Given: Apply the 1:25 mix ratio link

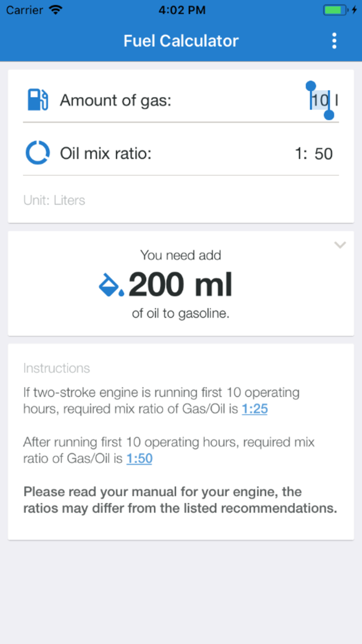Looking at the screenshot, I should [x=254, y=409].
